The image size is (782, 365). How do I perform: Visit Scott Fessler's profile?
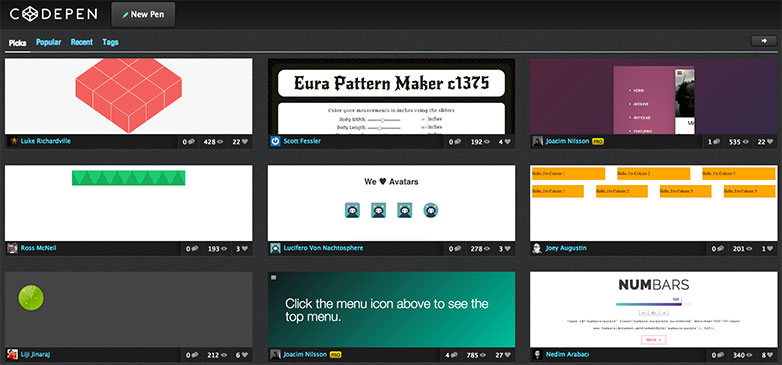point(302,142)
